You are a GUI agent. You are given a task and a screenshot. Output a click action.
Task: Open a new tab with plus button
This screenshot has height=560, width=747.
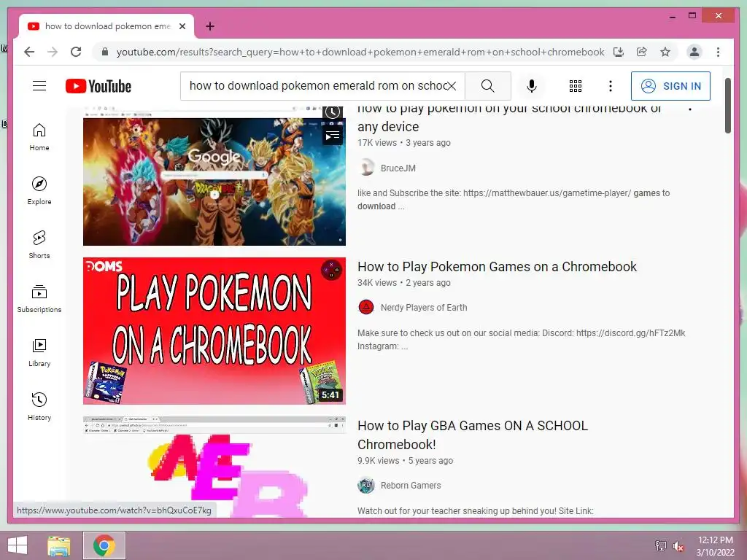pyautogui.click(x=209, y=26)
